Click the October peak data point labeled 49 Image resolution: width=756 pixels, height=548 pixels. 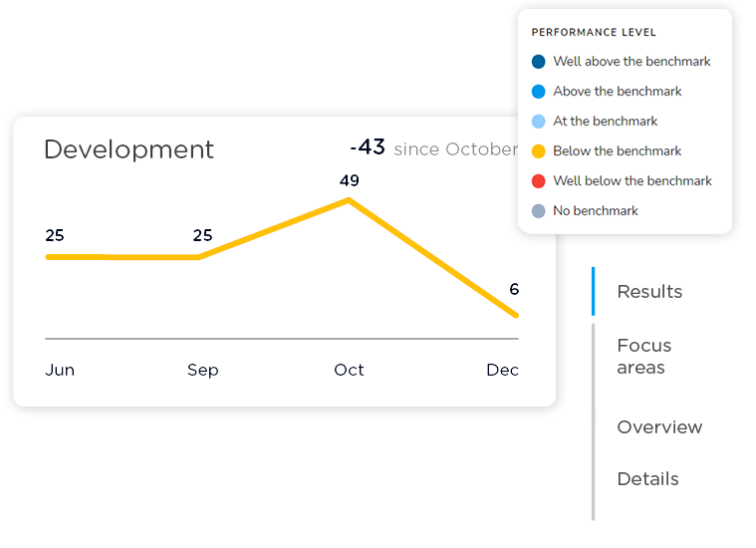click(x=349, y=199)
